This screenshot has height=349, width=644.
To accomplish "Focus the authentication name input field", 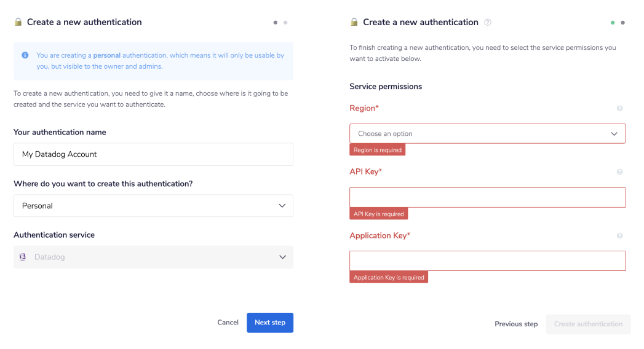I will pos(153,155).
